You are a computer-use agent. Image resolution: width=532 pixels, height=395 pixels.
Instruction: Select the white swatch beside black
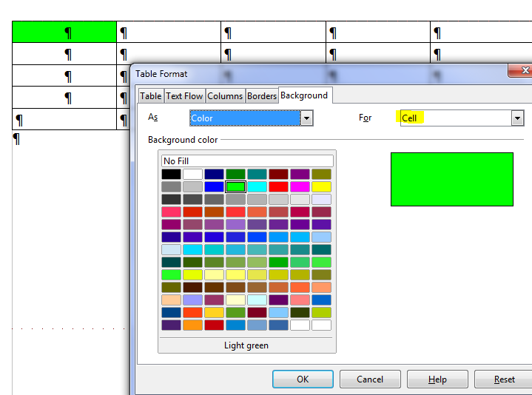coord(192,175)
